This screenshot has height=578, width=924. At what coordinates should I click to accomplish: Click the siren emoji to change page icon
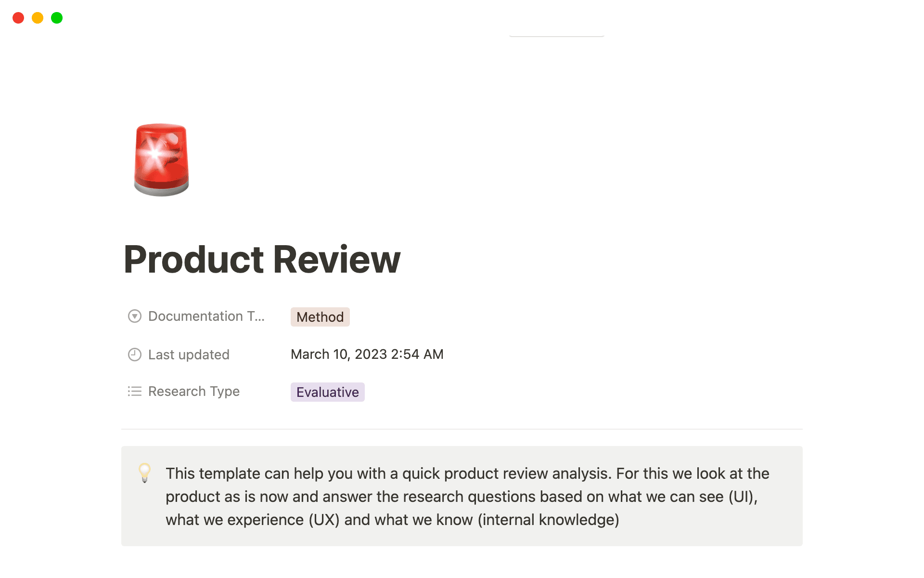[162, 159]
